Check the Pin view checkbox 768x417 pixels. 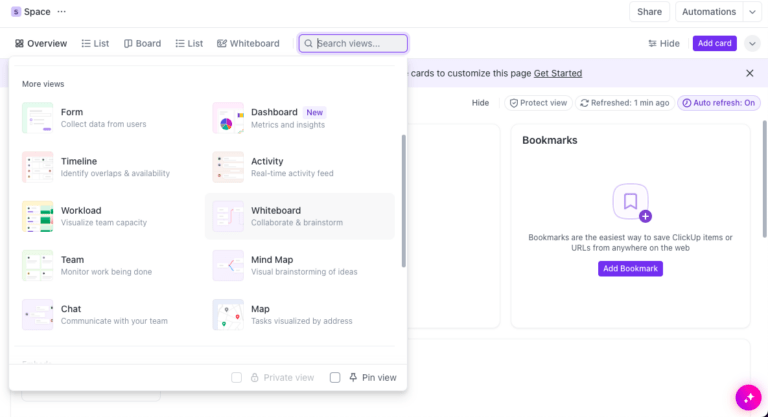[335, 377]
